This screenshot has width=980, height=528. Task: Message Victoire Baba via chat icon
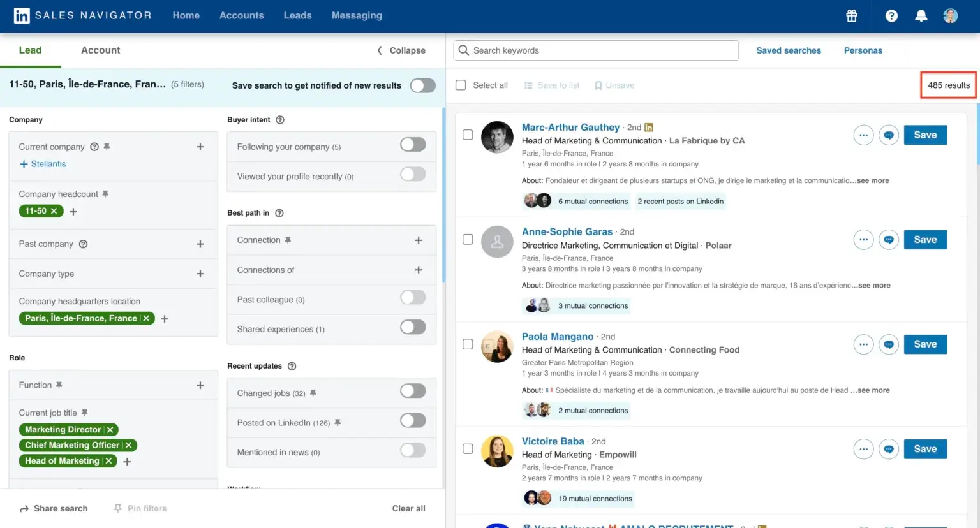click(x=889, y=449)
